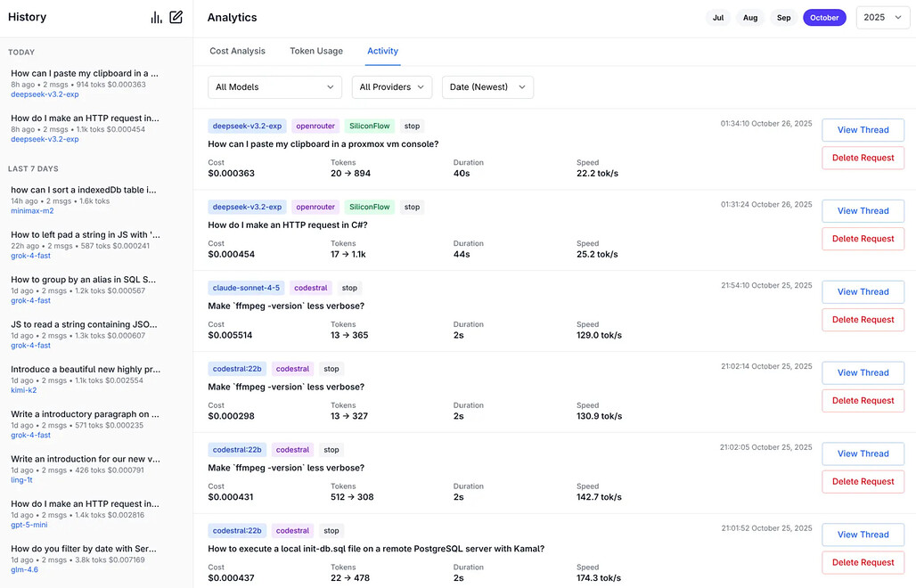Switch to the Cost Analysis tab
916x588 pixels.
[237, 51]
